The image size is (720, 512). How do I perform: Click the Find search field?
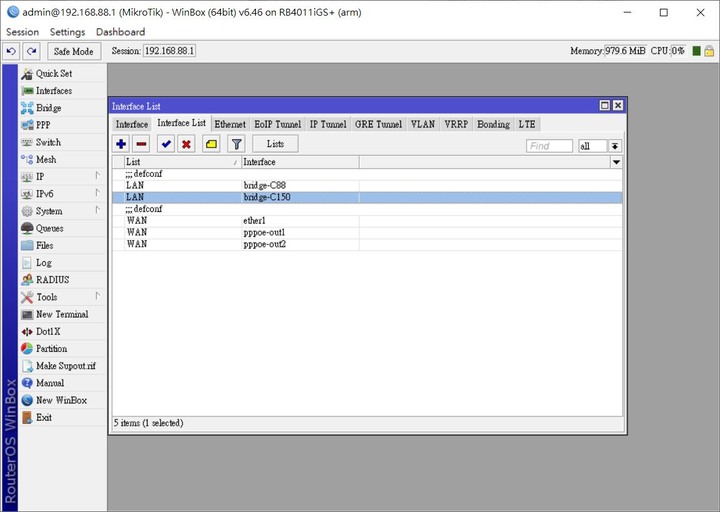[x=549, y=146]
